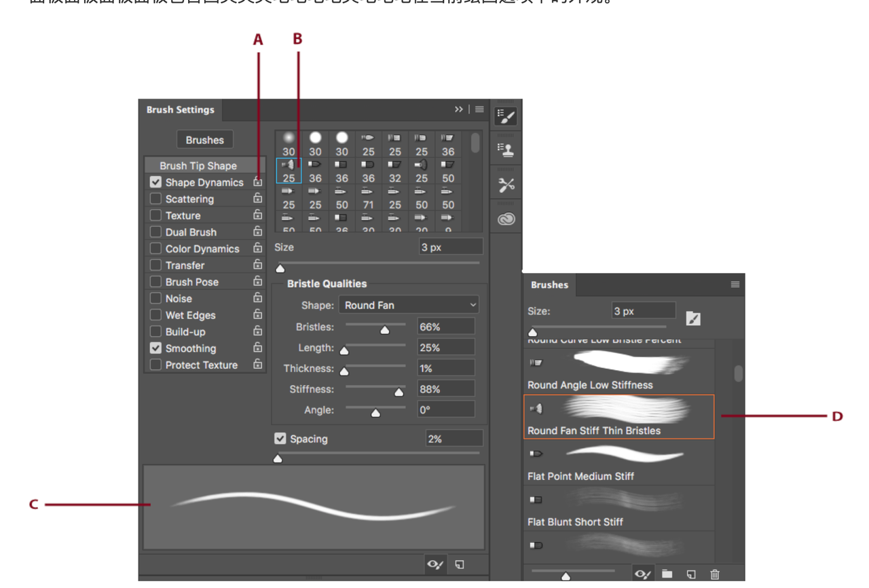Switch to the Brushes panel tab
869x588 pixels.
click(x=549, y=284)
